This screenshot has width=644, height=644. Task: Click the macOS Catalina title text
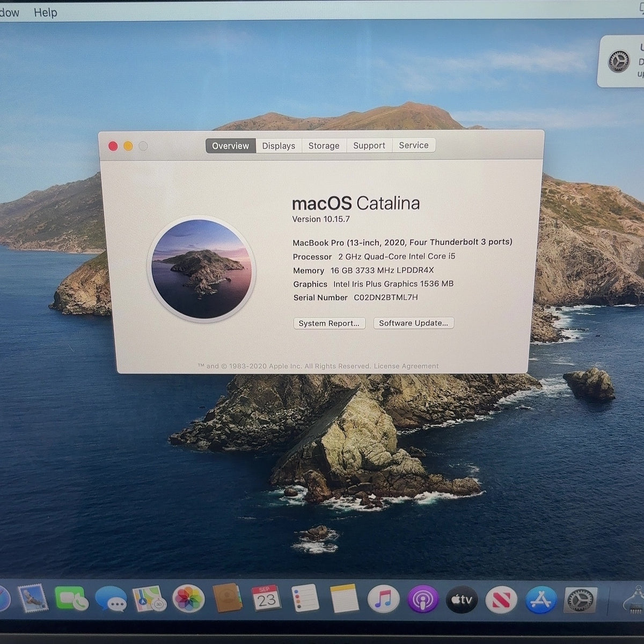[x=356, y=203]
